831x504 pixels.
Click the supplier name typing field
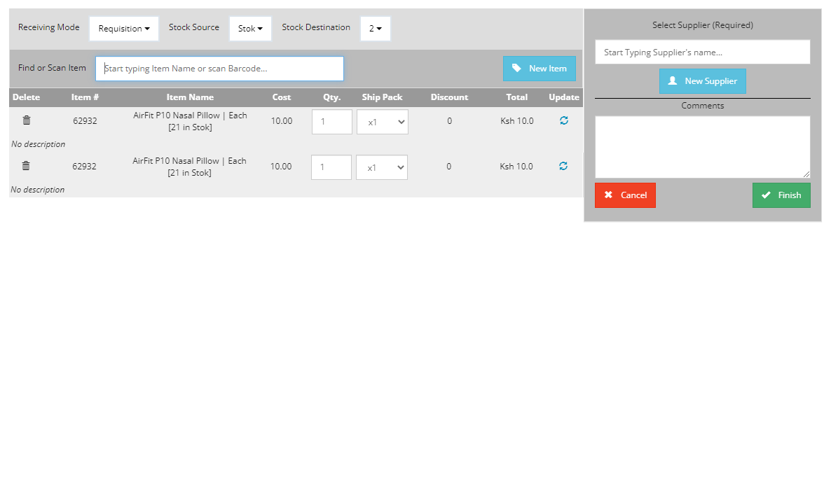(x=703, y=51)
